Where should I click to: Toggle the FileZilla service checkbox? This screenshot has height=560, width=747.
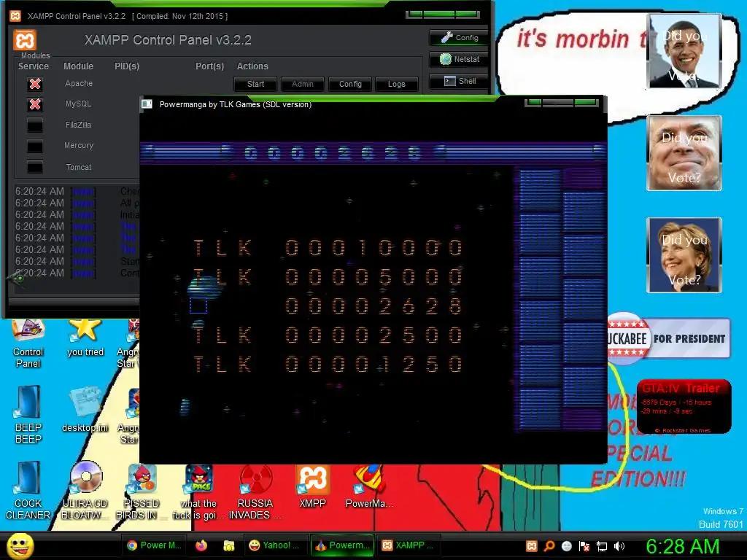pos(35,125)
